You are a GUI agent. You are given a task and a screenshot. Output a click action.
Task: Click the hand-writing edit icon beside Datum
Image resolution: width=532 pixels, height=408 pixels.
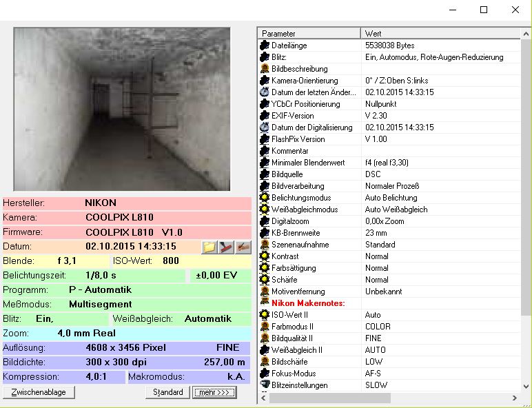pyautogui.click(x=243, y=247)
